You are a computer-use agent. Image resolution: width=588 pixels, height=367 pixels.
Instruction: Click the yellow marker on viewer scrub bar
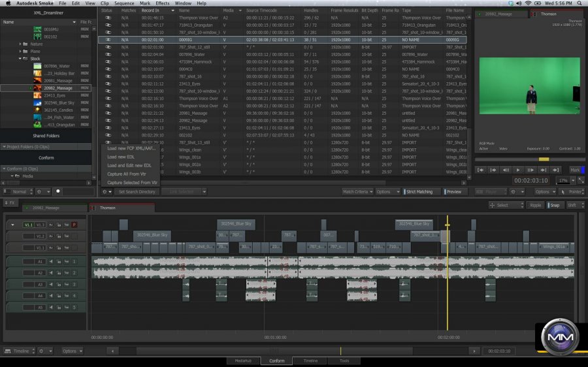pyautogui.click(x=543, y=159)
